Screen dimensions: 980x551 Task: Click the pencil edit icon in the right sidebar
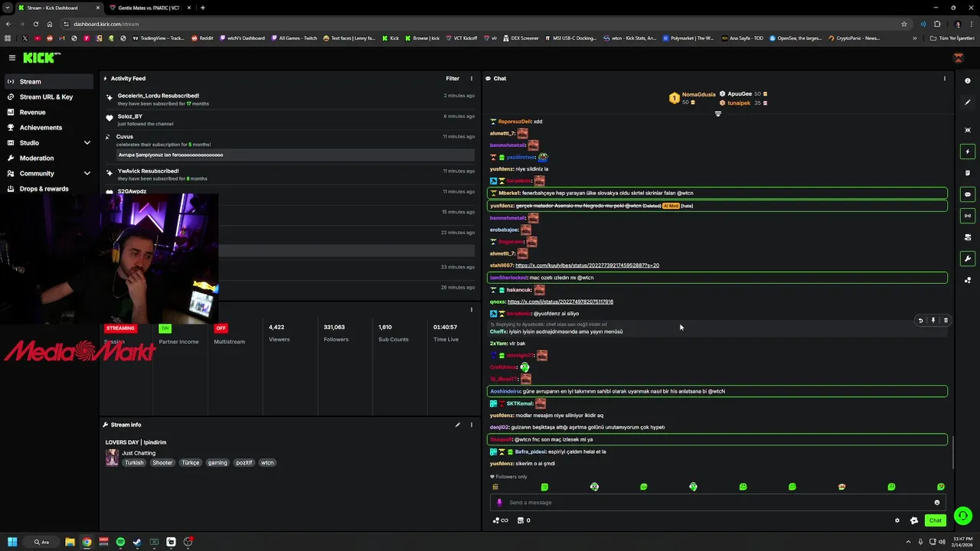968,102
